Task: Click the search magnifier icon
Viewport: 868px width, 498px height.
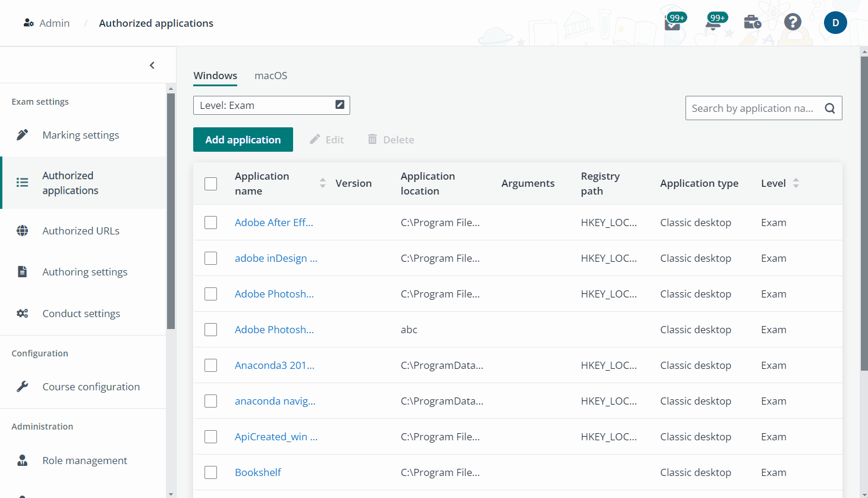Action: click(x=830, y=108)
